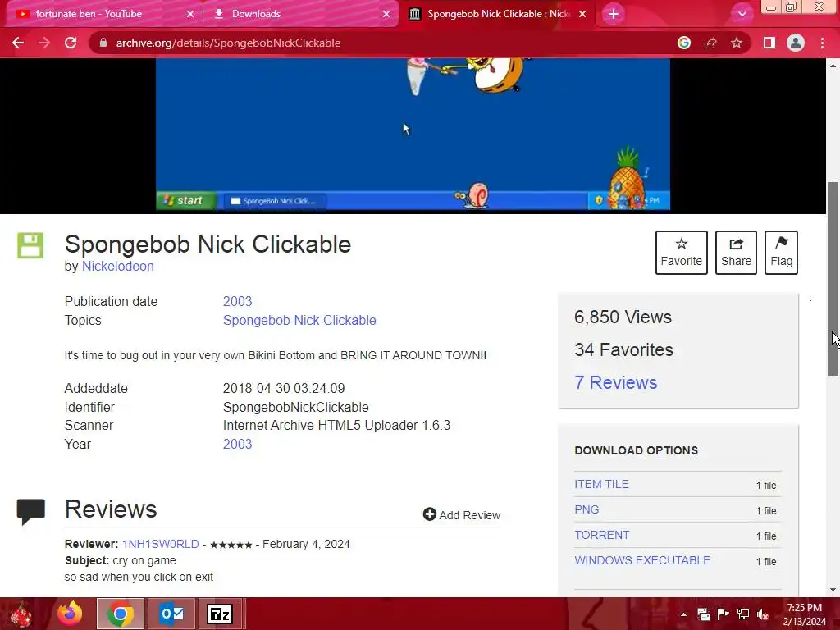This screenshot has width=840, height=630.
Task: Click the '2018-04-30 03:24:09' added date
Action: tap(284, 388)
